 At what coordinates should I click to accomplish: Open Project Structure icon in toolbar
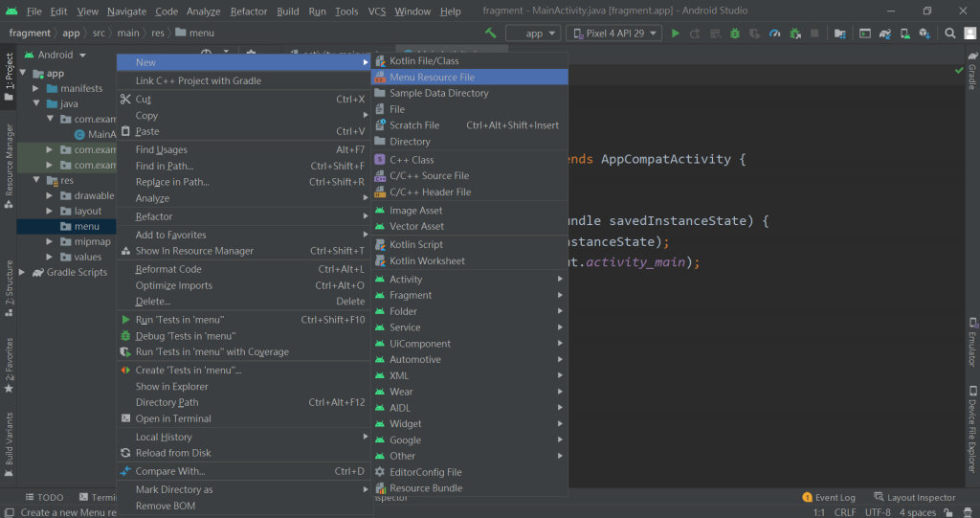840,34
